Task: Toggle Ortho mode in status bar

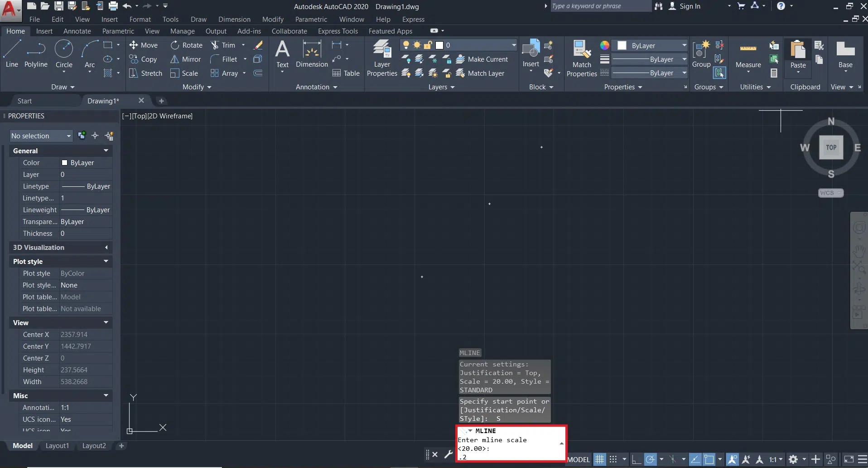Action: click(636, 459)
